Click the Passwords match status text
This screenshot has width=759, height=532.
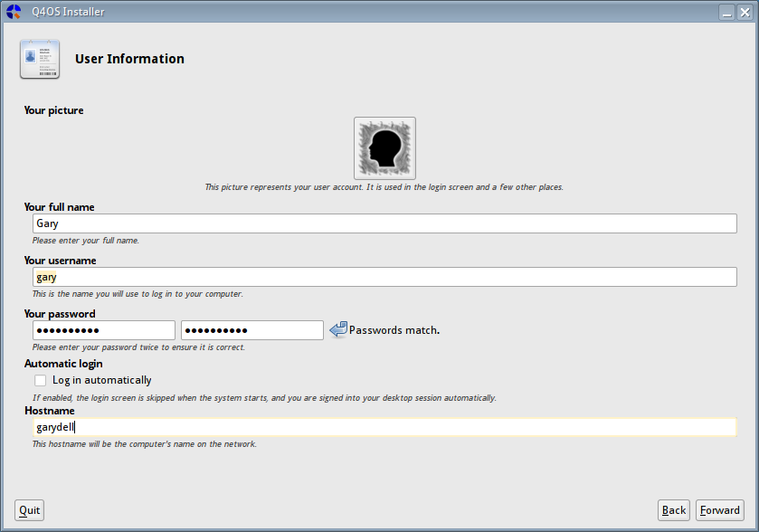click(394, 330)
